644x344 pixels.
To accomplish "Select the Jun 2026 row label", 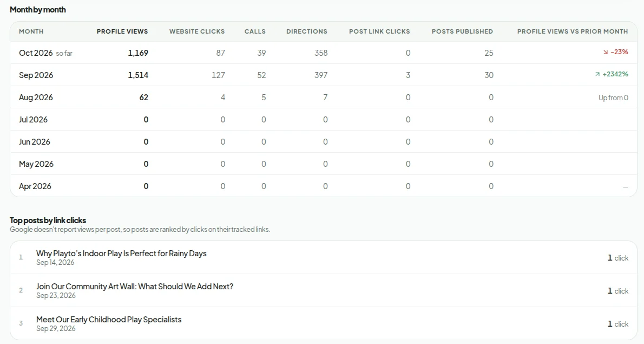I will click(x=35, y=141).
